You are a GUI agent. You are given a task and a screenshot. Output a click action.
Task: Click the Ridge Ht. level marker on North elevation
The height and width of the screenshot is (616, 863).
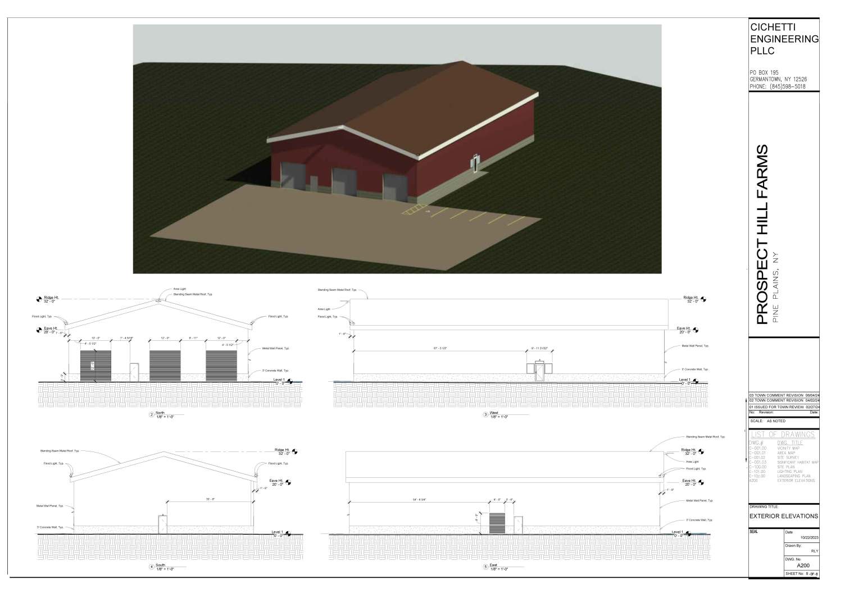pyautogui.click(x=39, y=299)
